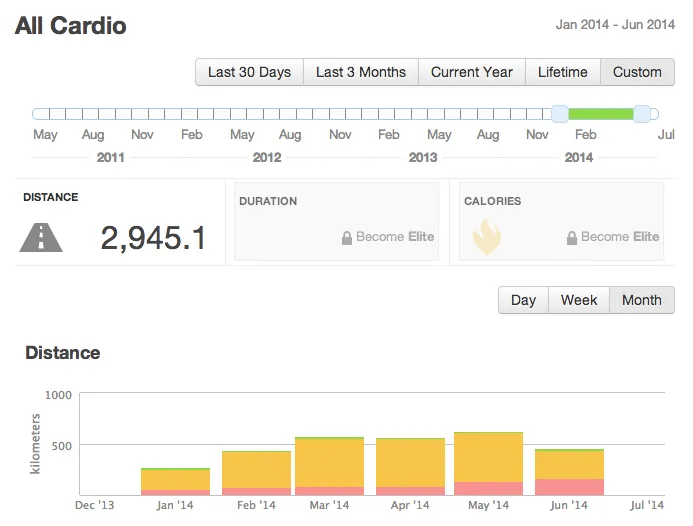Viewport: 693px width, 526px height.
Task: Click the pink segment of Jun '14 bar
Action: (569, 487)
